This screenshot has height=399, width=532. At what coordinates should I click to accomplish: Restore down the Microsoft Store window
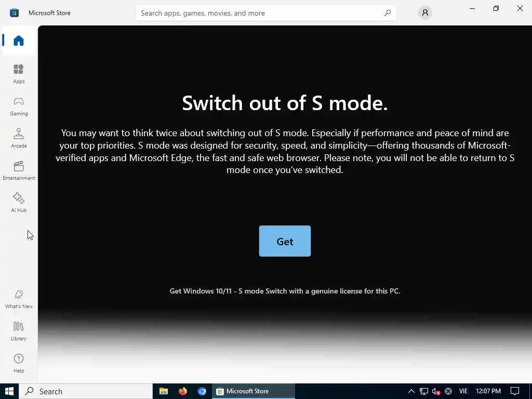(x=496, y=8)
